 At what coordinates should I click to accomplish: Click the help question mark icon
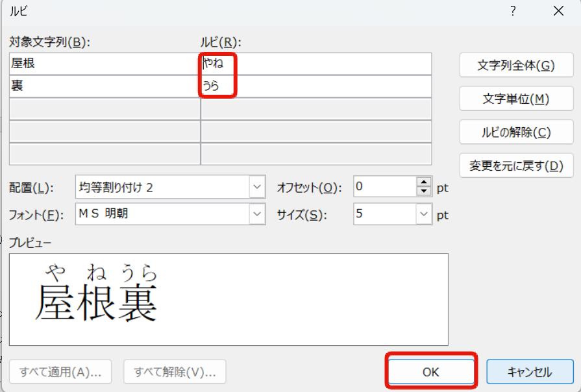pos(513,11)
